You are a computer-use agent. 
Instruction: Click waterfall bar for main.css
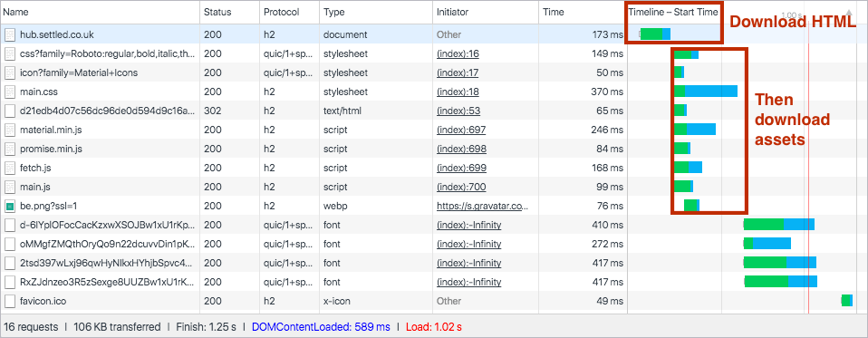(x=706, y=92)
